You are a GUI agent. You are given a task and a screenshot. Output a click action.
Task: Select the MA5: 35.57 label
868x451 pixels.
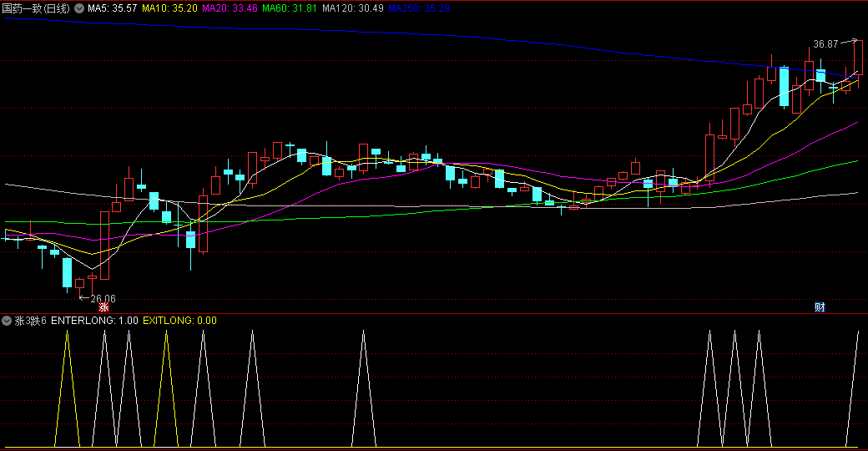(113, 8)
